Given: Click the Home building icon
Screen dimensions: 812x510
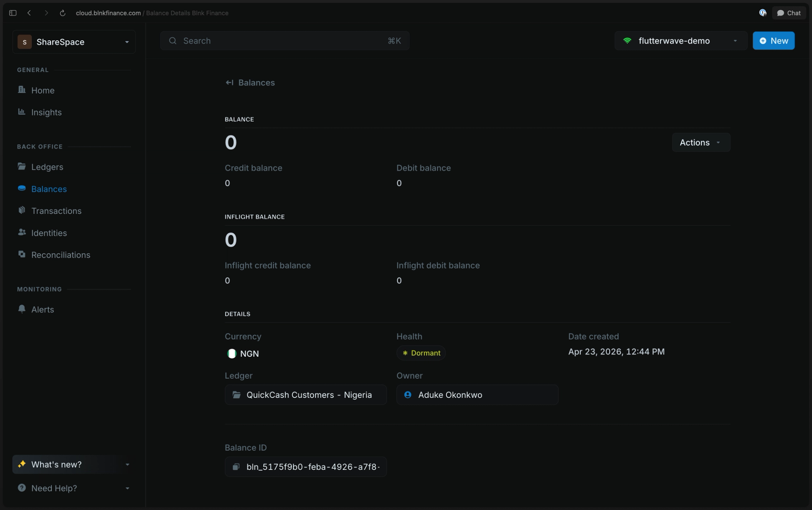Looking at the screenshot, I should [x=22, y=89].
